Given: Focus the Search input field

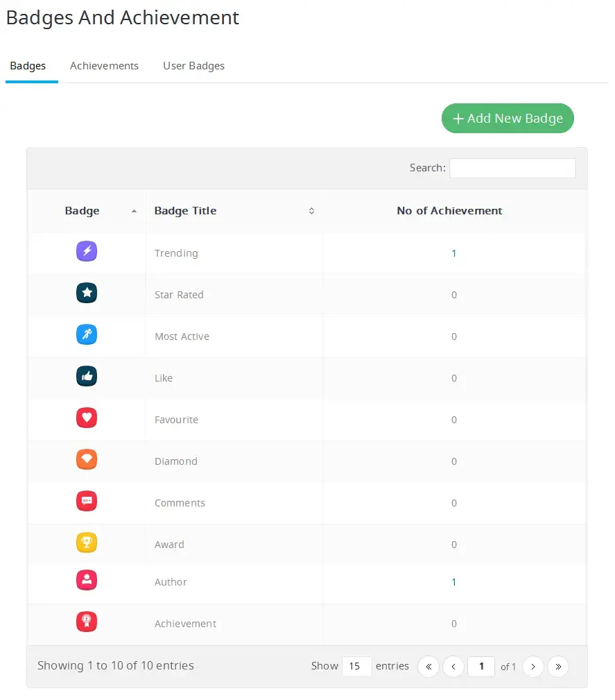Looking at the screenshot, I should [512, 168].
